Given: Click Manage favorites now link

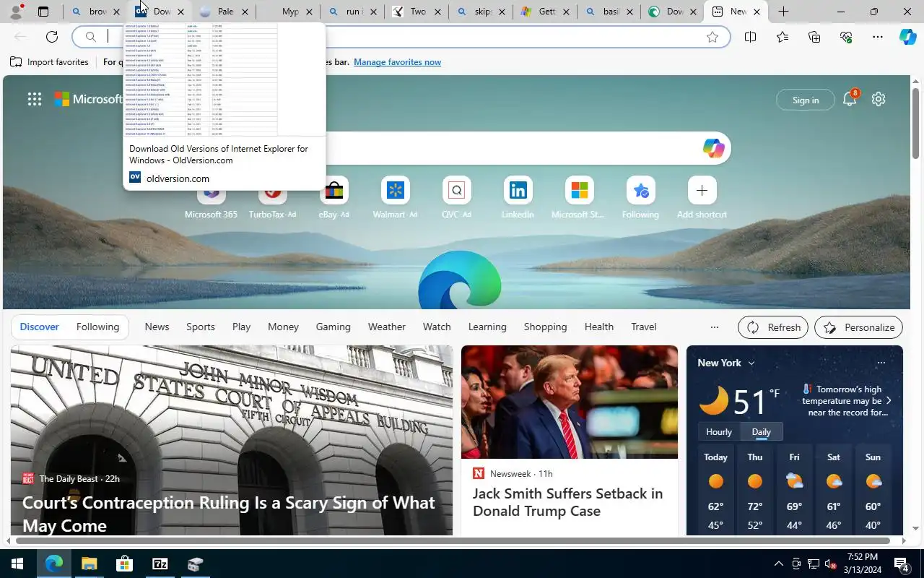Looking at the screenshot, I should pyautogui.click(x=397, y=62).
